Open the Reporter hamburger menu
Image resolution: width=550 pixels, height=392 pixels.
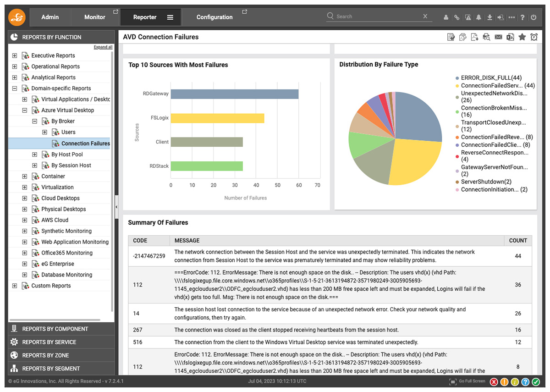pos(170,17)
